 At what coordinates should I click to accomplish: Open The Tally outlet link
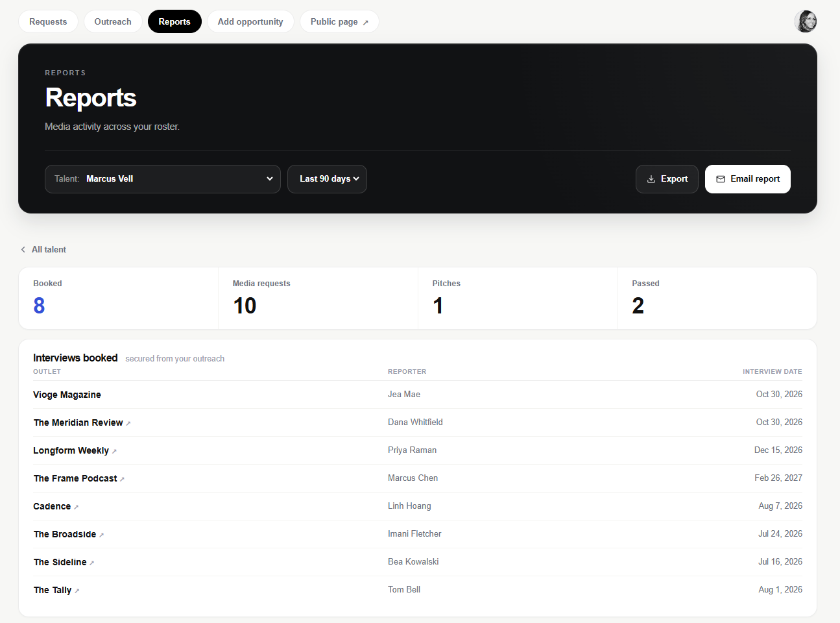point(53,590)
